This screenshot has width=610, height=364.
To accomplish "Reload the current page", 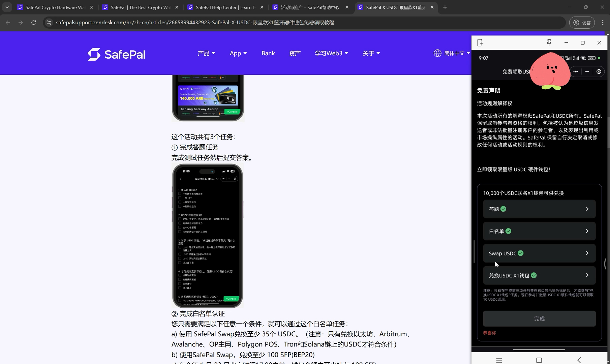I will [x=34, y=23].
